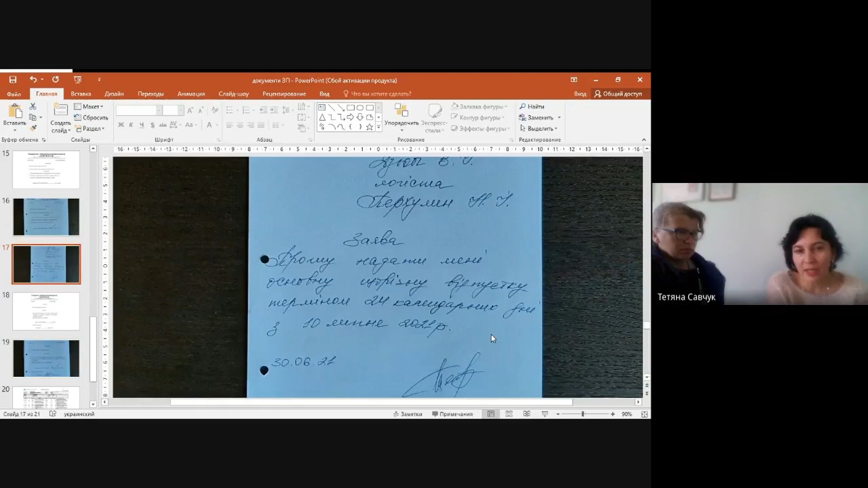The image size is (868, 488).
Task: Toggle the Примечания comments pane
Action: click(452, 414)
